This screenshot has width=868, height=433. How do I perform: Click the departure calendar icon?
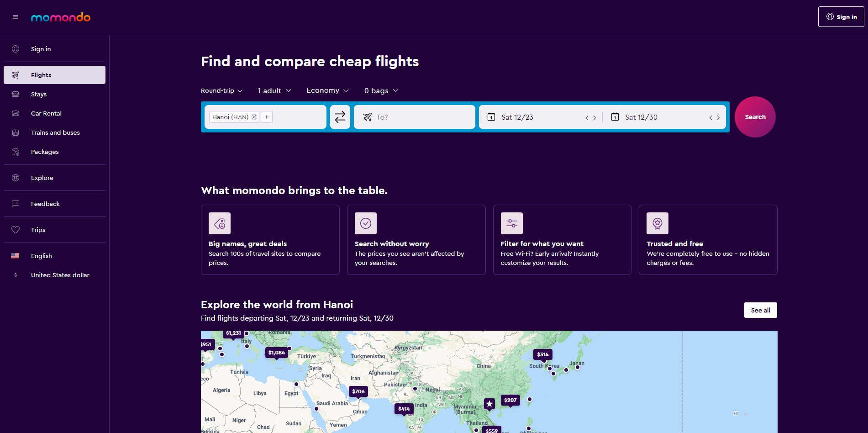(x=491, y=117)
